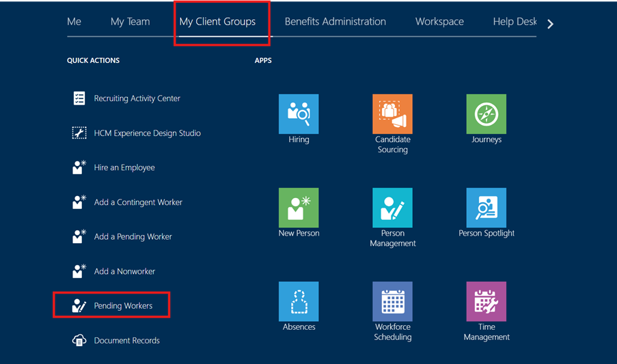Open the Document Records link

pyautogui.click(x=126, y=340)
